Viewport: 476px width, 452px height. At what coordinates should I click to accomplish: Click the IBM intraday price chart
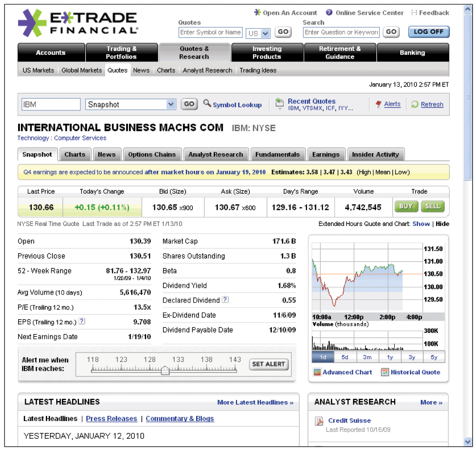click(367, 276)
